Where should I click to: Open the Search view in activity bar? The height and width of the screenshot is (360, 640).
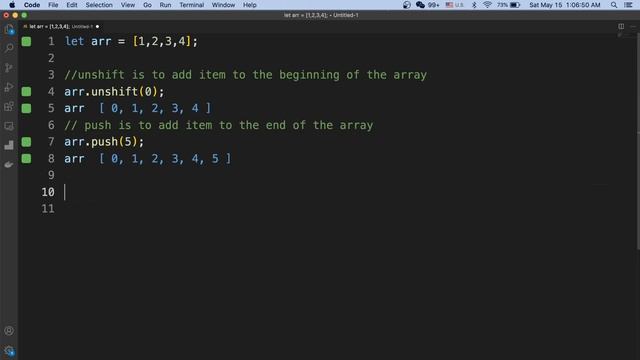[x=9, y=48]
